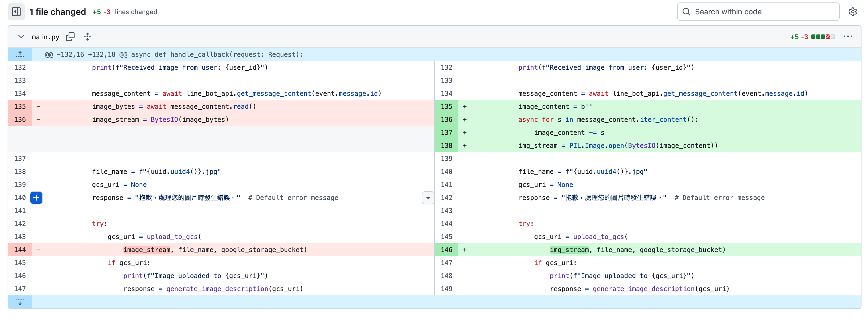Expand hidden lines above line 132
Viewport: 868px width, 319px height.
tap(20, 54)
